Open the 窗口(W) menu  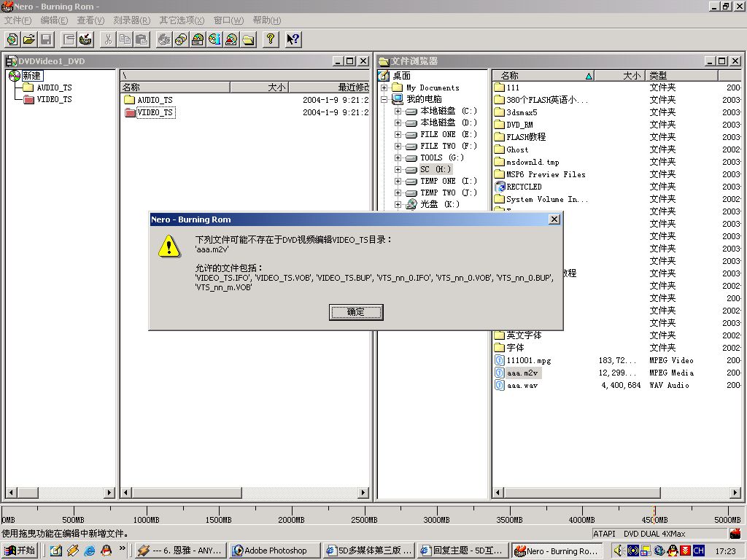pyautogui.click(x=228, y=20)
